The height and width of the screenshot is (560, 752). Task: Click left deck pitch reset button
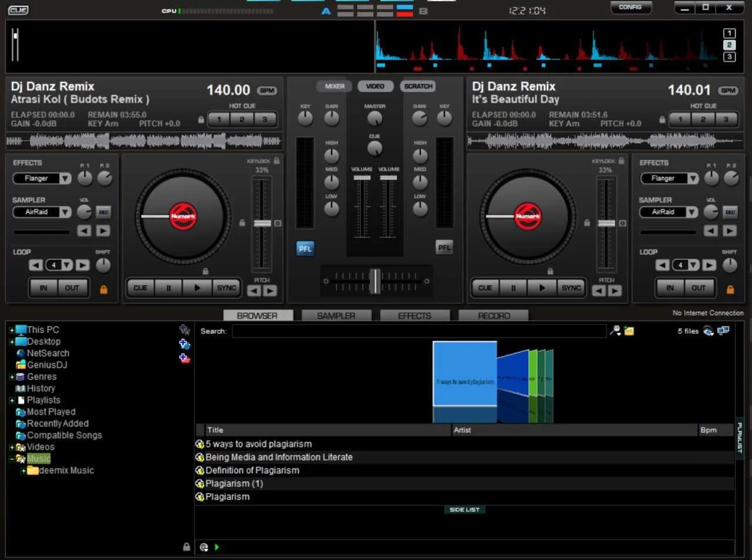pos(278,224)
